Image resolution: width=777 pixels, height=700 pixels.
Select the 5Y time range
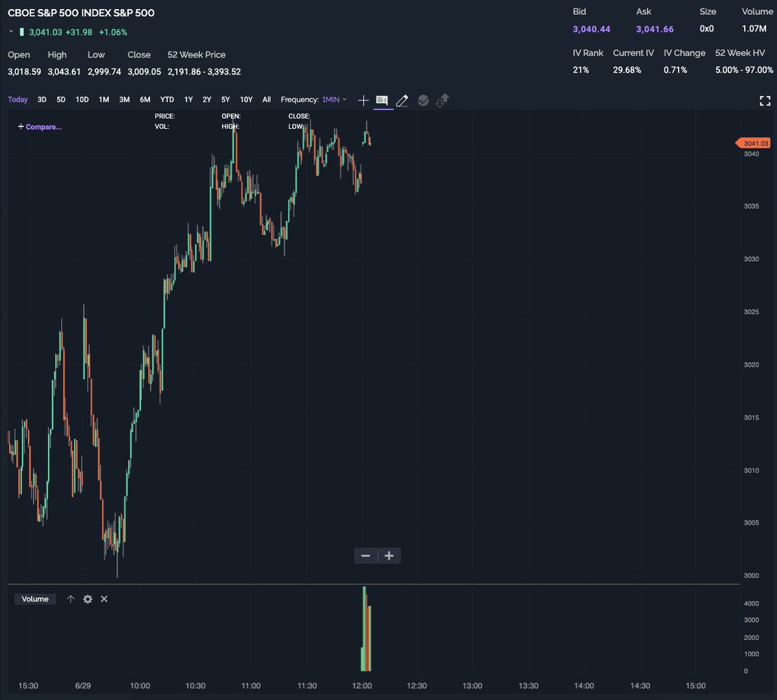click(x=225, y=100)
